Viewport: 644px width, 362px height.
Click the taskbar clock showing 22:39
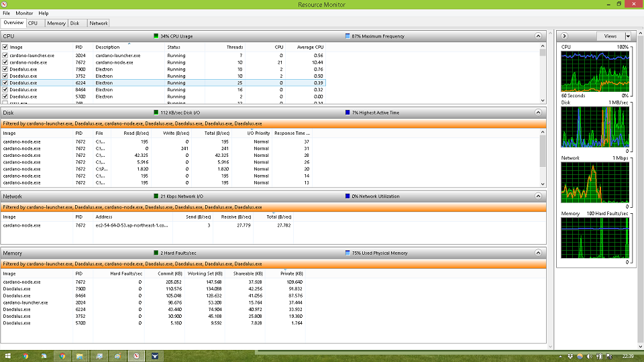click(628, 356)
